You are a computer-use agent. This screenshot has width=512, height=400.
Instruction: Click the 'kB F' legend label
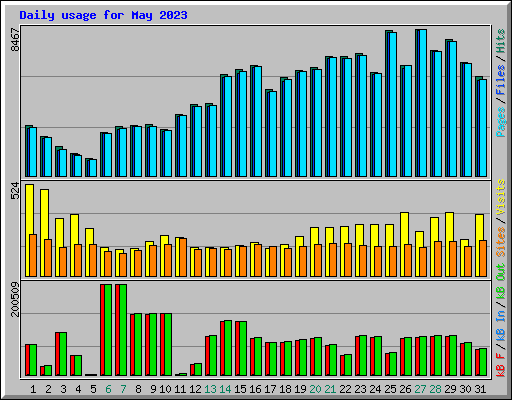coord(501,365)
